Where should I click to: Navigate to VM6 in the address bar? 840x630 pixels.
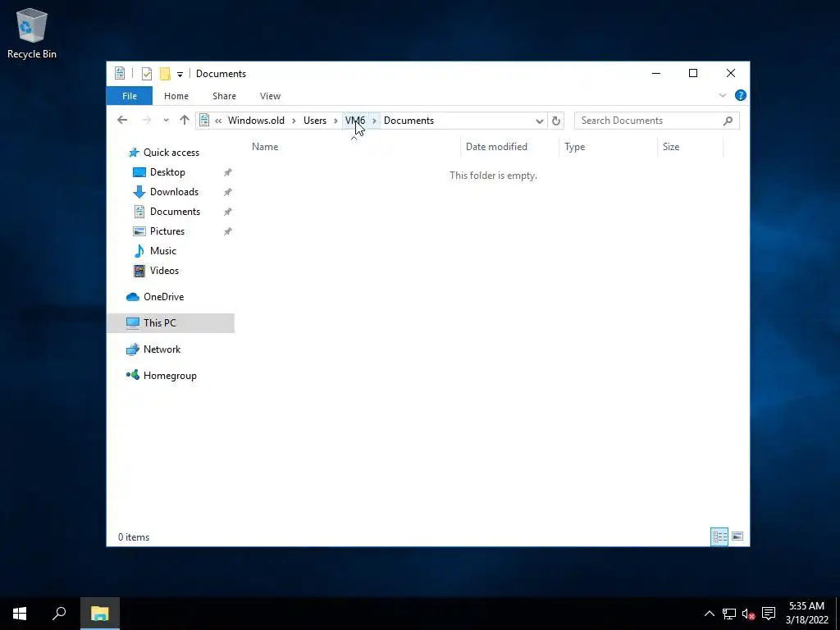tap(355, 121)
